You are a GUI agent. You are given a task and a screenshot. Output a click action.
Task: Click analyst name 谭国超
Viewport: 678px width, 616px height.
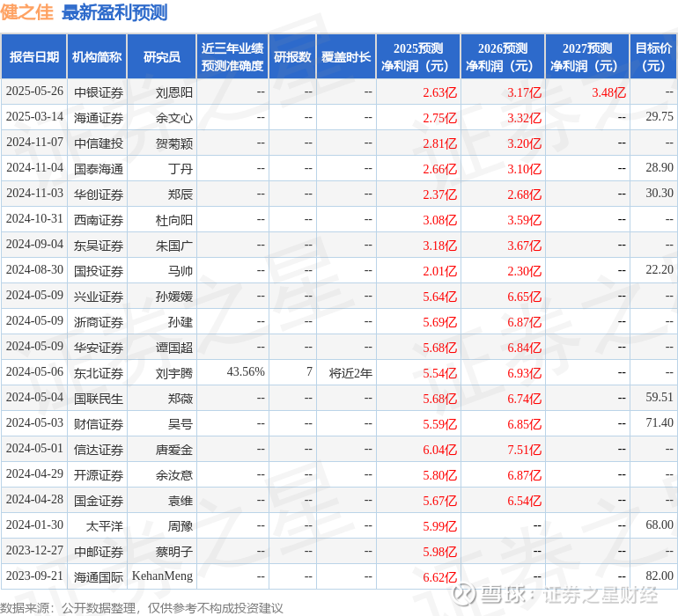[174, 348]
